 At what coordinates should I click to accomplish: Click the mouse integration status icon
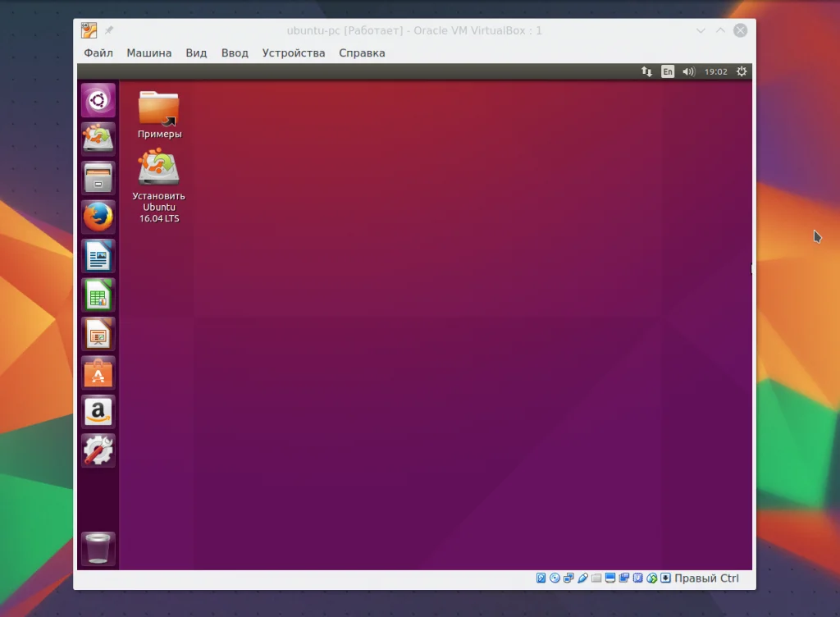tap(652, 578)
